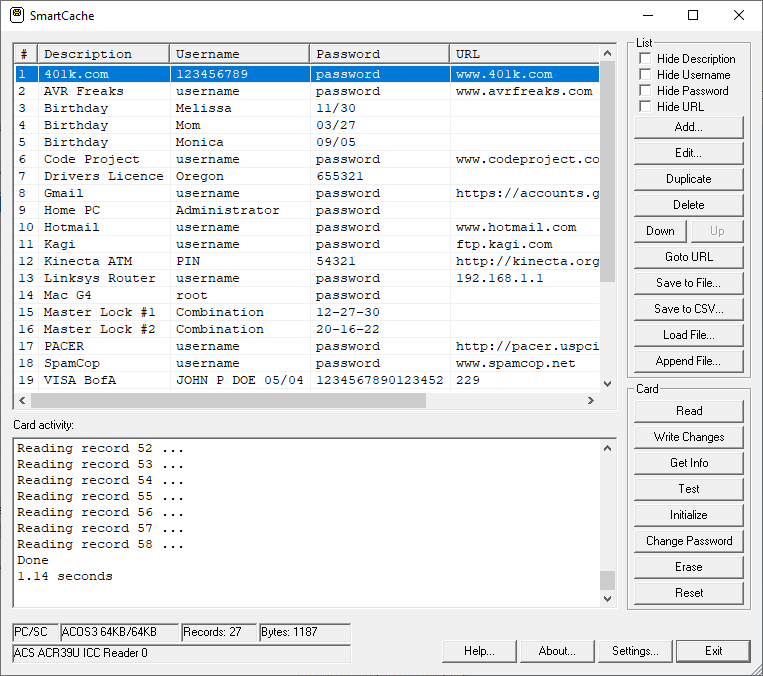Click Save to CSV... button
763x676 pixels.
pos(688,309)
